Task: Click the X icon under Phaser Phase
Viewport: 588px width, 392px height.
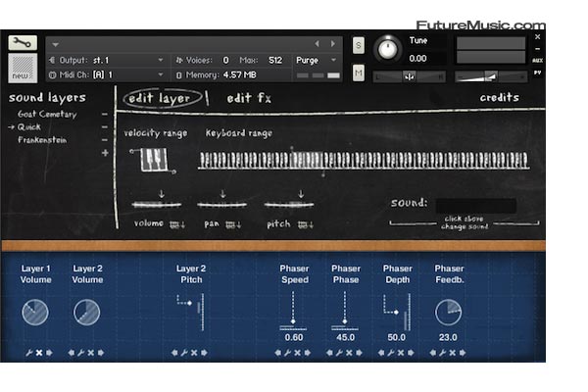Action: (349, 353)
